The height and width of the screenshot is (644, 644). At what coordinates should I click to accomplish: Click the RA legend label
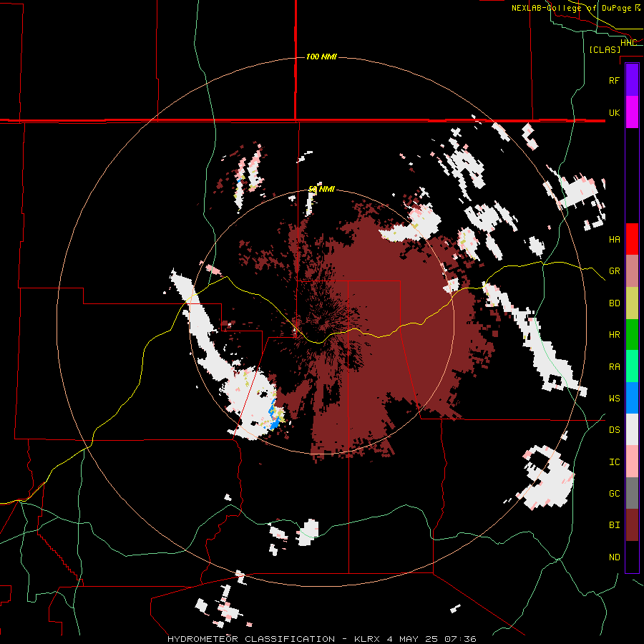[x=614, y=367]
